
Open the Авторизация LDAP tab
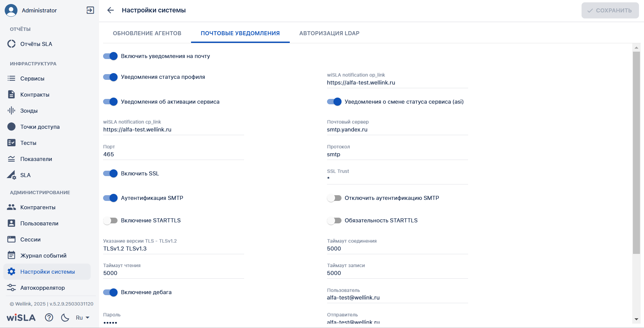coord(329,33)
